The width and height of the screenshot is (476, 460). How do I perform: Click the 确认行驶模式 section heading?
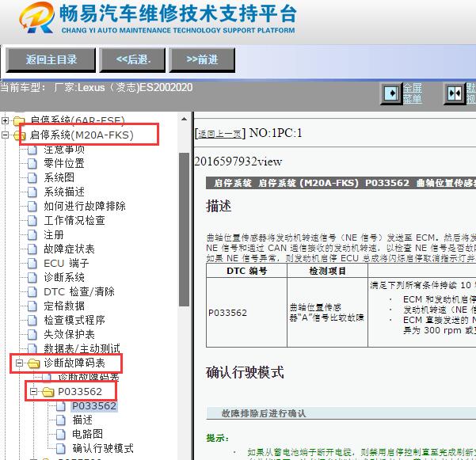(x=245, y=372)
